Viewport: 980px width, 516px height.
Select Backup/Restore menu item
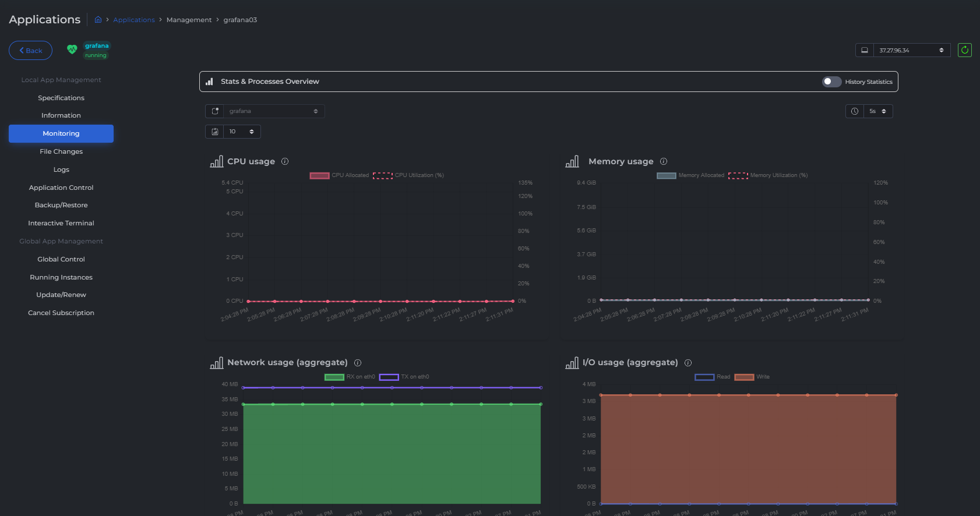(61, 205)
